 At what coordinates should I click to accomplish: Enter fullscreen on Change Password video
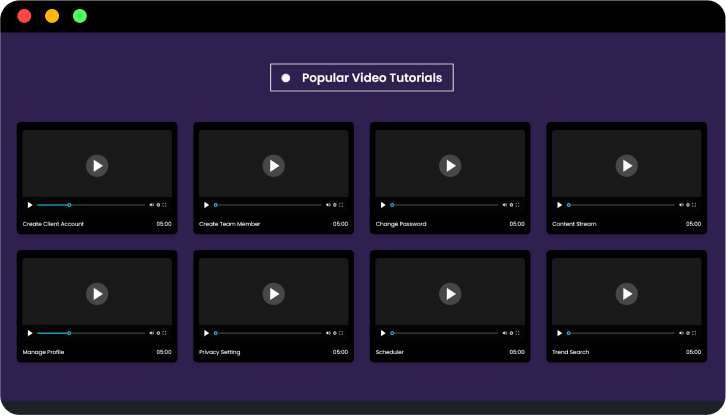click(x=517, y=205)
